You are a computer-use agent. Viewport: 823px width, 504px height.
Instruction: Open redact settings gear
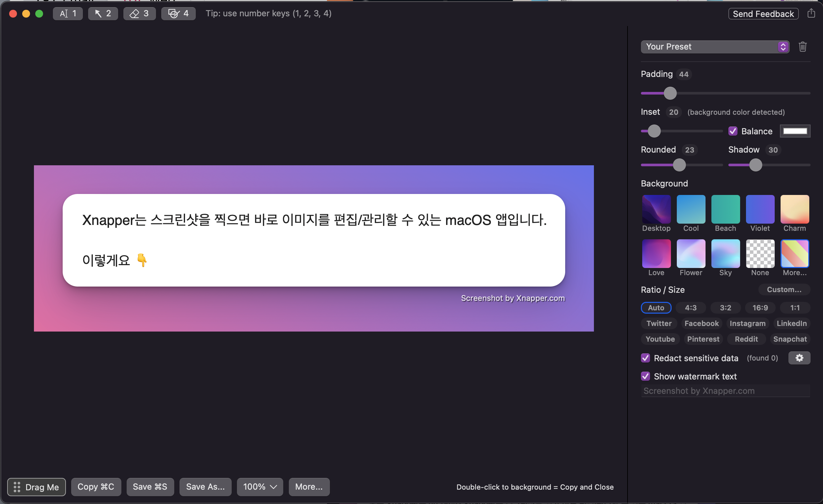tap(799, 358)
